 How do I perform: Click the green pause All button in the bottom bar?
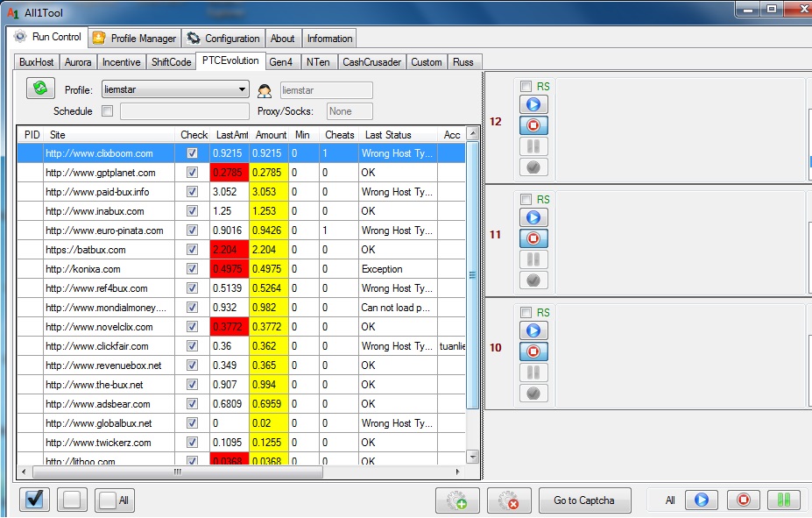tap(784, 500)
